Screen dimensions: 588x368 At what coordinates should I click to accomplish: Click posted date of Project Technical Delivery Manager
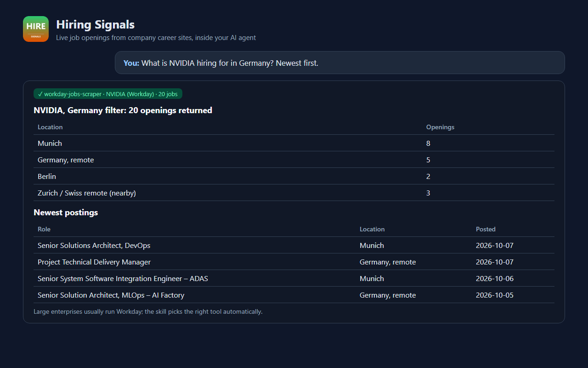click(x=495, y=262)
